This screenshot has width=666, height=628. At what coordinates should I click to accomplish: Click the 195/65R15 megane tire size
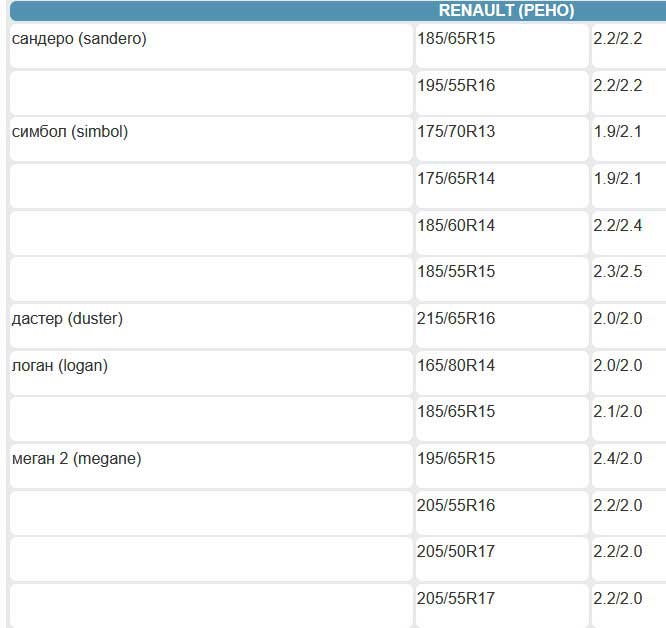[502, 466]
